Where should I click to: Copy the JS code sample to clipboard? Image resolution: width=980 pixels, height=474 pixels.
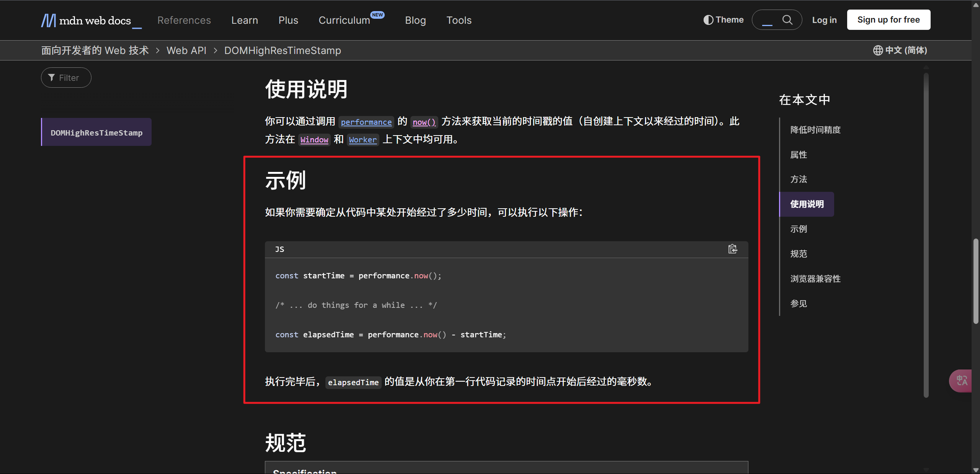coord(732,249)
